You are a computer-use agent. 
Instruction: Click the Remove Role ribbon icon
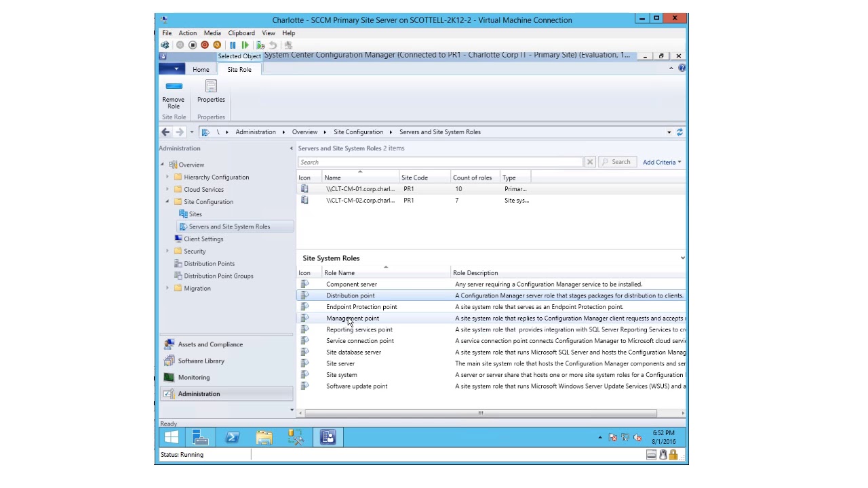click(x=174, y=94)
